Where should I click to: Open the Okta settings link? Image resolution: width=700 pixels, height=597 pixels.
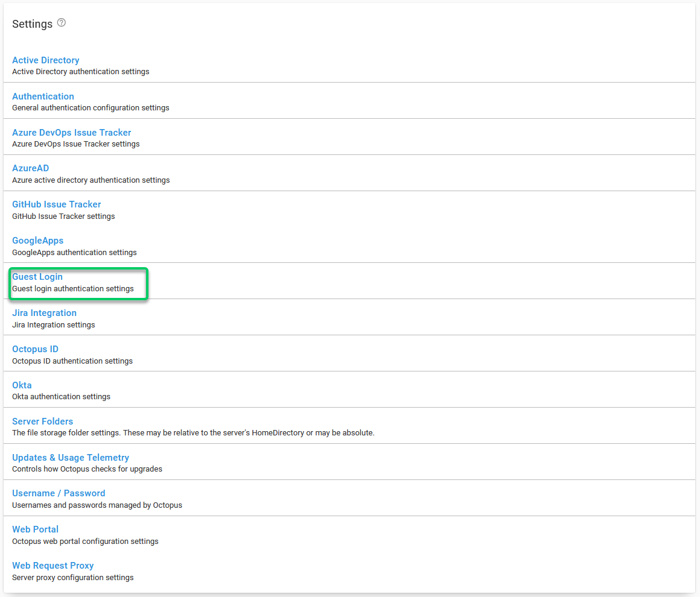pyautogui.click(x=22, y=385)
